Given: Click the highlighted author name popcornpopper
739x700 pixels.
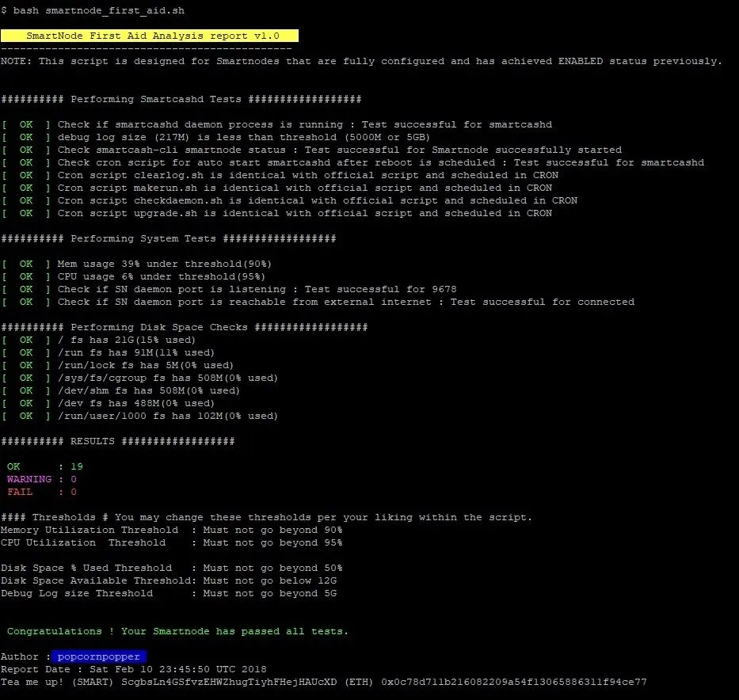Looking at the screenshot, I should (x=99, y=656).
